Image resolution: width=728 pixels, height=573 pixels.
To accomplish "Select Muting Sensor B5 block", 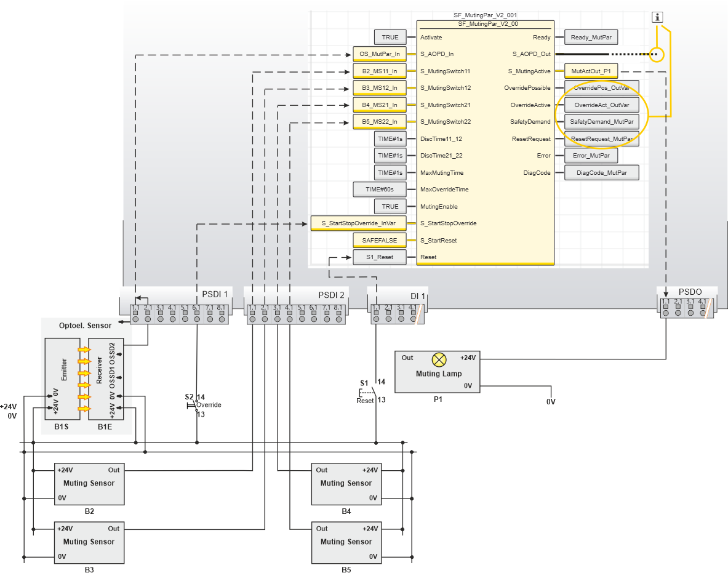I will click(346, 542).
